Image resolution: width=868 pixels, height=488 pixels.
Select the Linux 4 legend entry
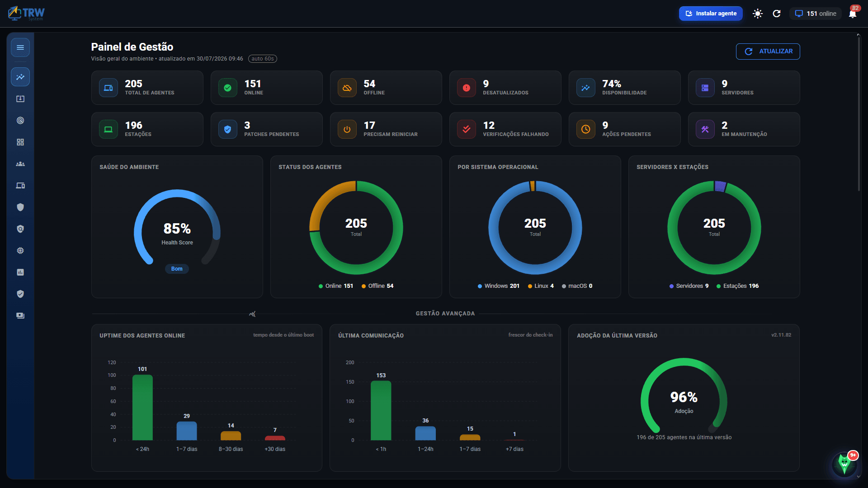pyautogui.click(x=541, y=286)
